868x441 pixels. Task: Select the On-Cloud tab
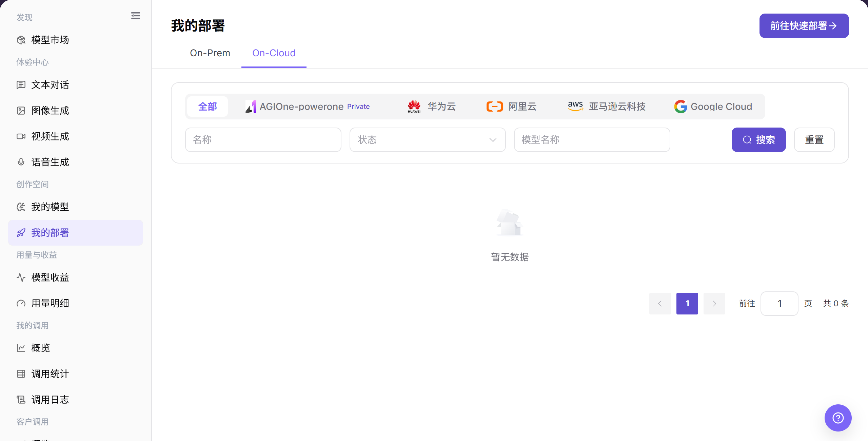click(274, 53)
